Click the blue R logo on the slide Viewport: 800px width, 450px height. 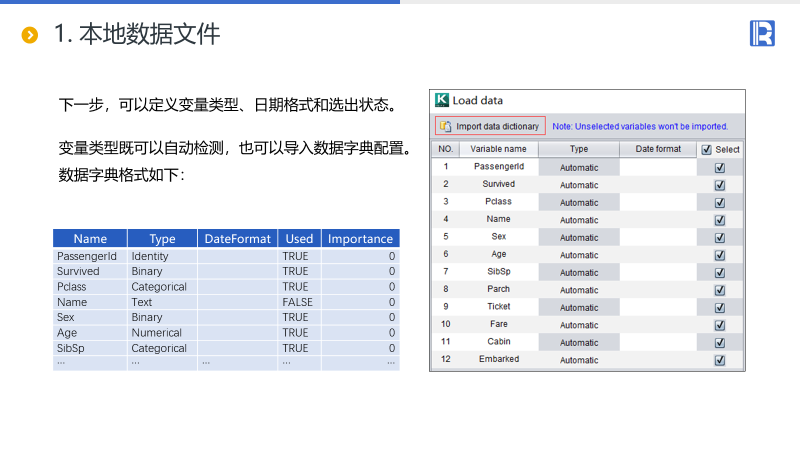pyautogui.click(x=762, y=34)
